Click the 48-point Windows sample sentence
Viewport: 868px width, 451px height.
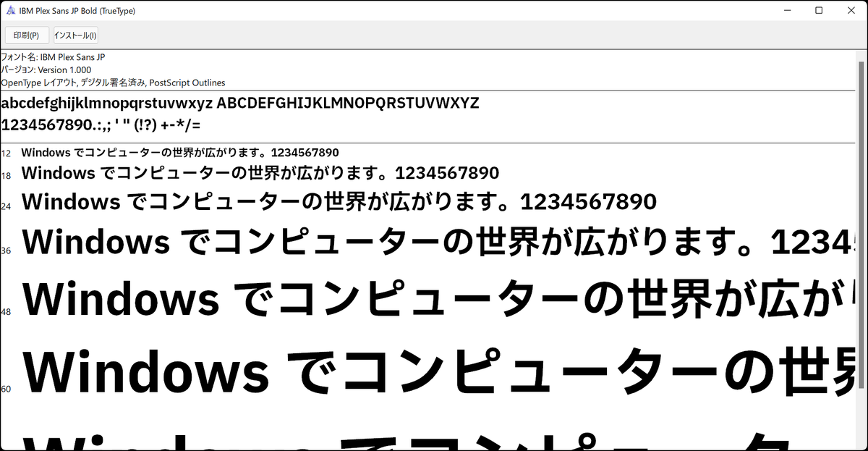tap(438, 300)
